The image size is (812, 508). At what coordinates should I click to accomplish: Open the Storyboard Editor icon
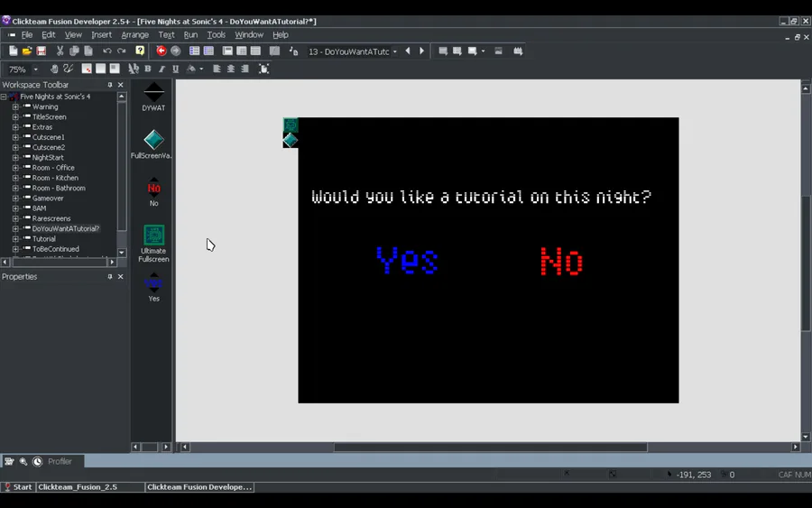click(194, 51)
